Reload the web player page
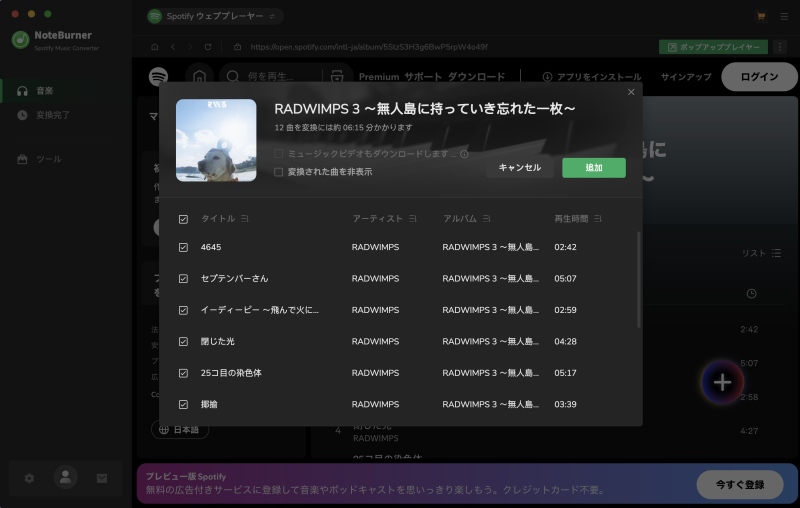Image resolution: width=800 pixels, height=508 pixels. point(208,47)
